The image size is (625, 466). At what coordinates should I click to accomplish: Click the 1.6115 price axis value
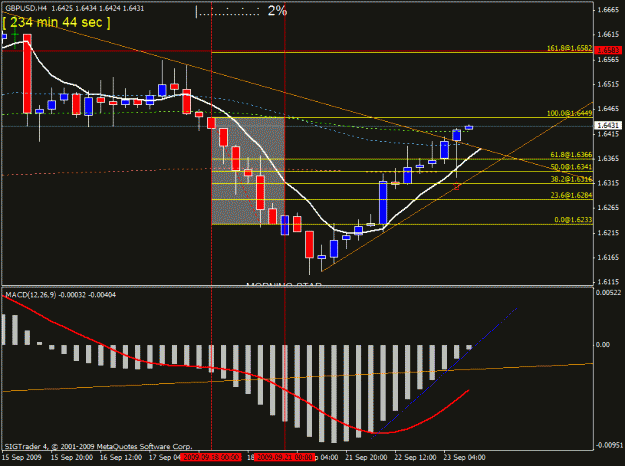608,282
